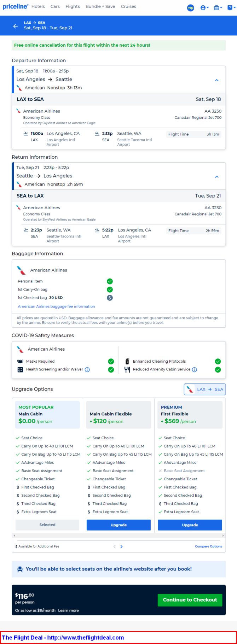Open the Bundle + Save menu item
Screen dimensions: 237x644
(100, 6)
